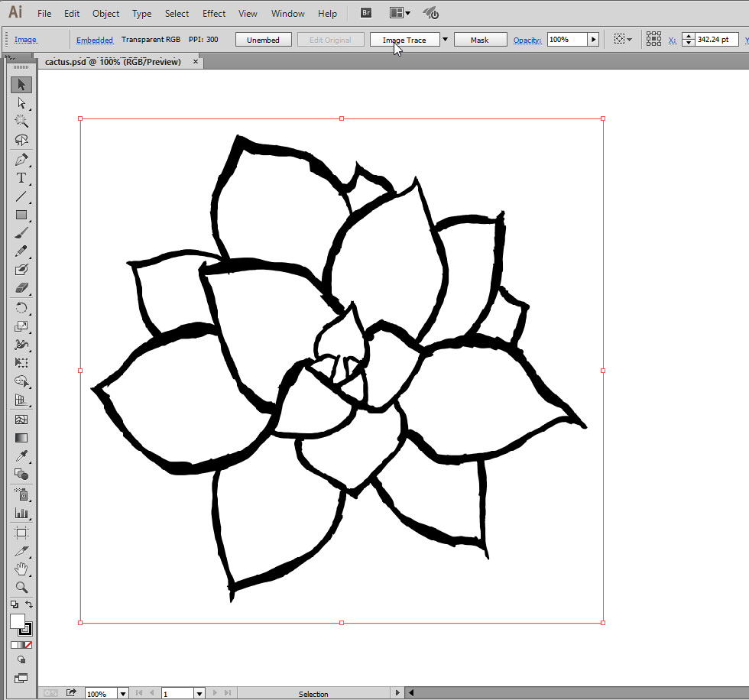
Task: Choose the Paintbrush tool
Action: [21, 233]
